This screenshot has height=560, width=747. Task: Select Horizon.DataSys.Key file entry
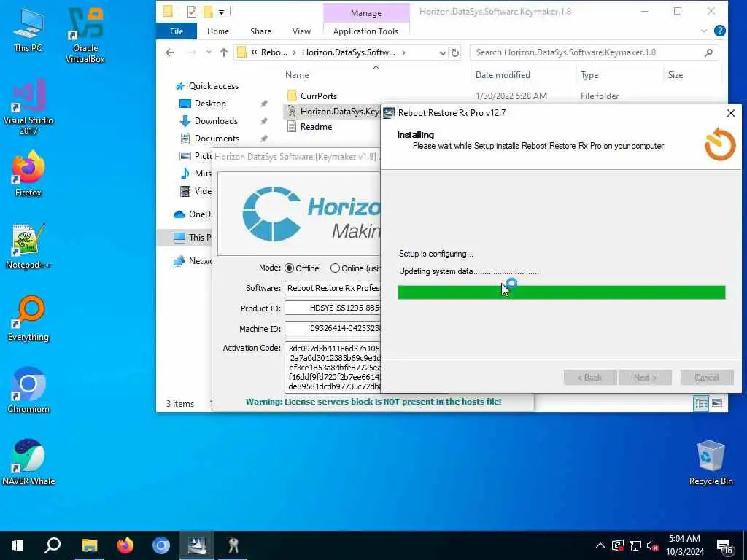click(x=333, y=112)
